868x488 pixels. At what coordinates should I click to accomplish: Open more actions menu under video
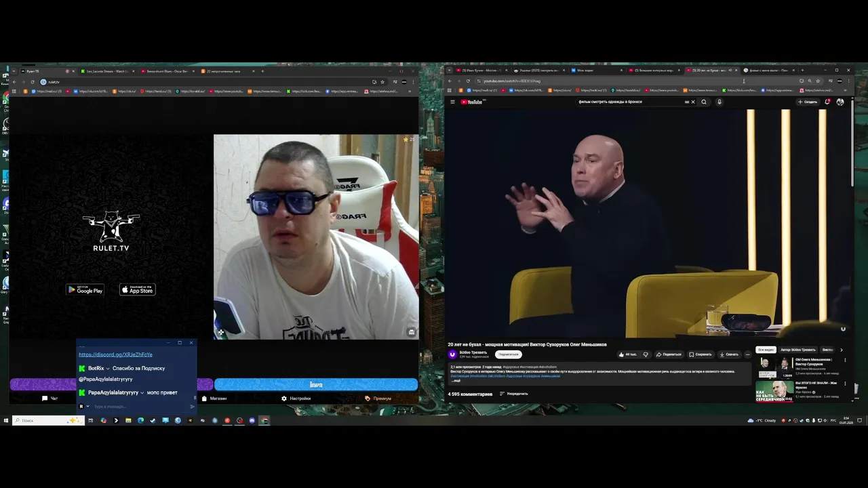coord(747,354)
